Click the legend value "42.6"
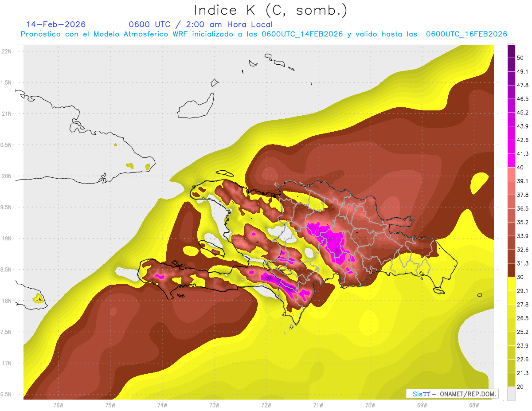 pos(522,140)
